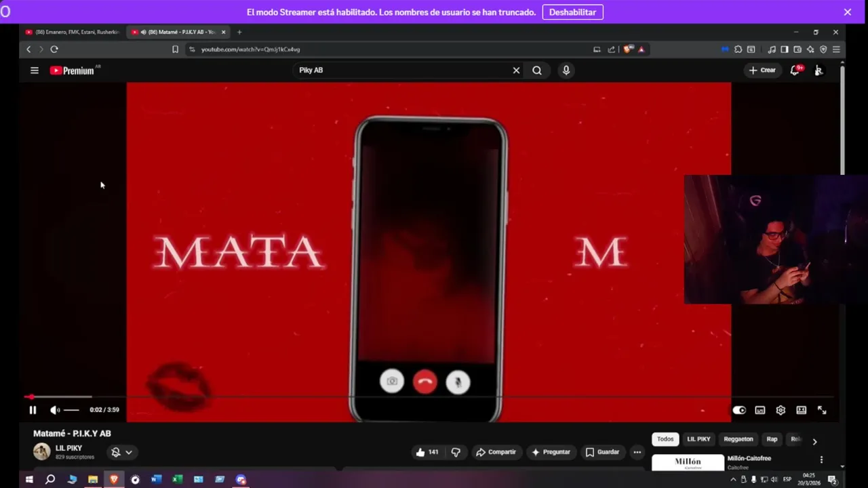Open the Millón-Caitofree video thumbnail
This screenshot has height=488, width=868.
(x=688, y=462)
